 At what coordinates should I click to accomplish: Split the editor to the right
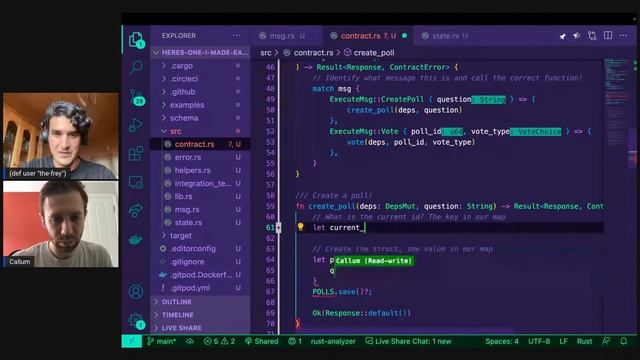[x=608, y=36]
